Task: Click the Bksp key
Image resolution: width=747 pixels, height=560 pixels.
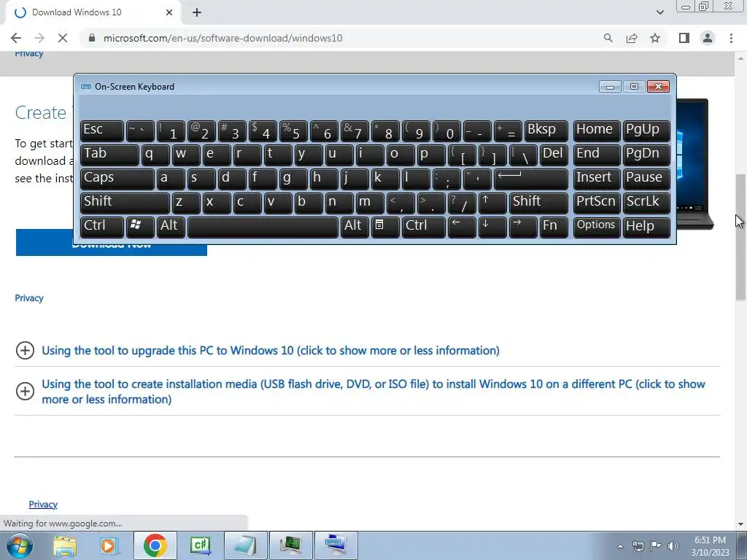Action: click(x=546, y=131)
